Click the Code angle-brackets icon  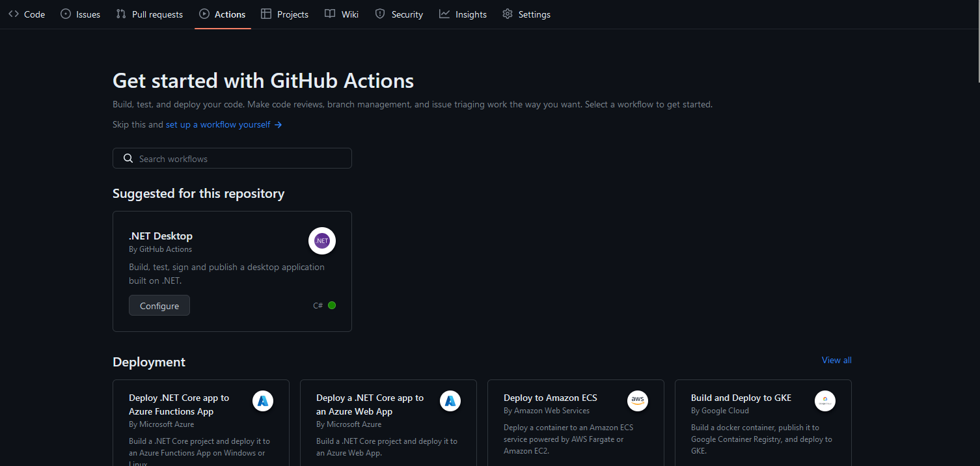pyautogui.click(x=14, y=14)
